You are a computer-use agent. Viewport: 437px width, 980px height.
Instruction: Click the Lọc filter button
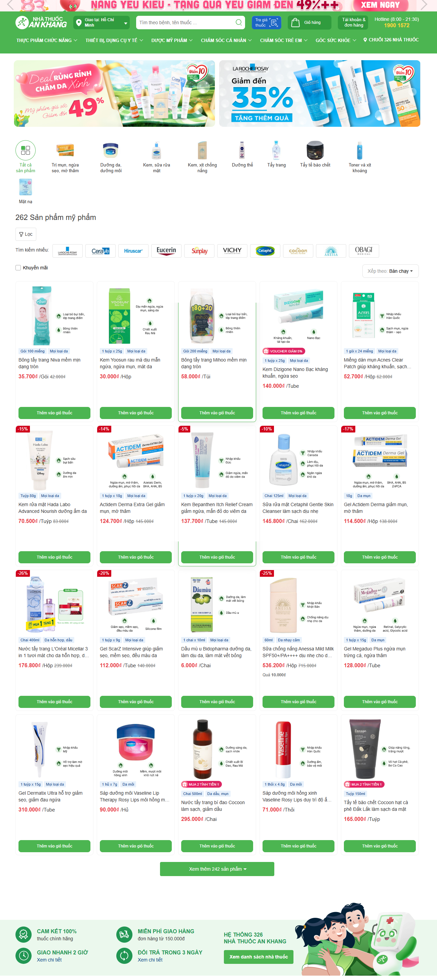[x=26, y=234]
